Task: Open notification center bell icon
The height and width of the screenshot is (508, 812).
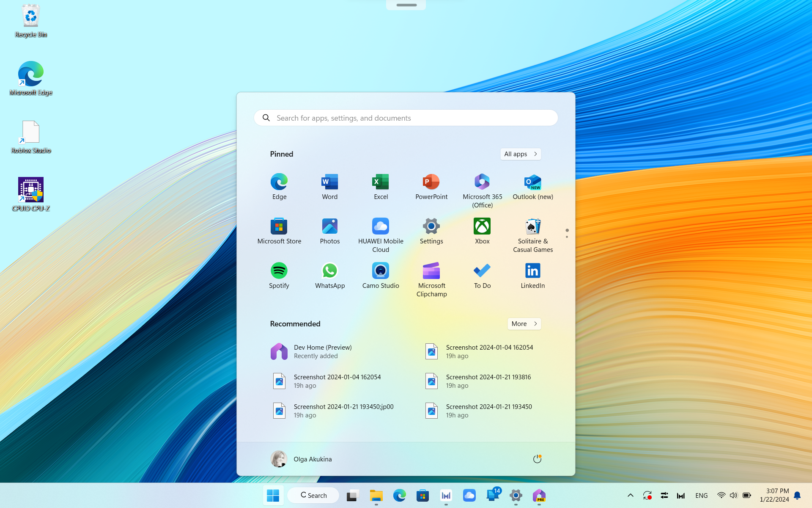Action: [x=797, y=495]
